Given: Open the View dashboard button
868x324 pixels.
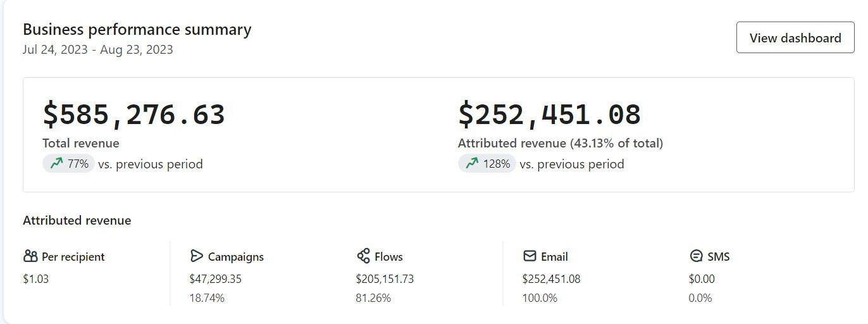Looking at the screenshot, I should 795,37.
